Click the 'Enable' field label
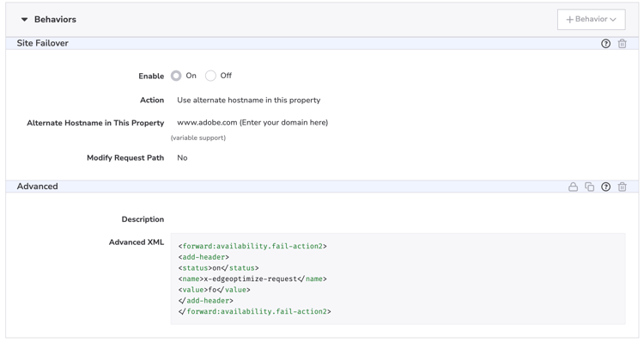This screenshot has height=343, width=644. click(151, 77)
